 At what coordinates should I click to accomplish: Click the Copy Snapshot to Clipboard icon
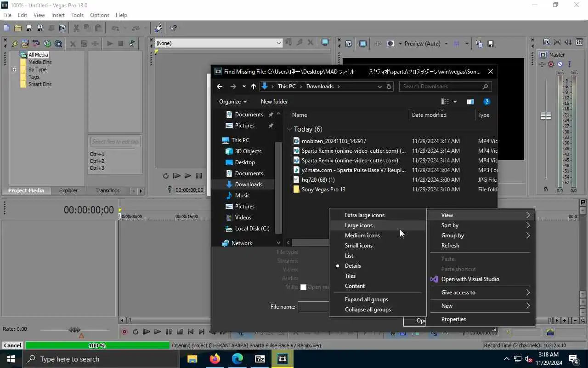point(479,44)
